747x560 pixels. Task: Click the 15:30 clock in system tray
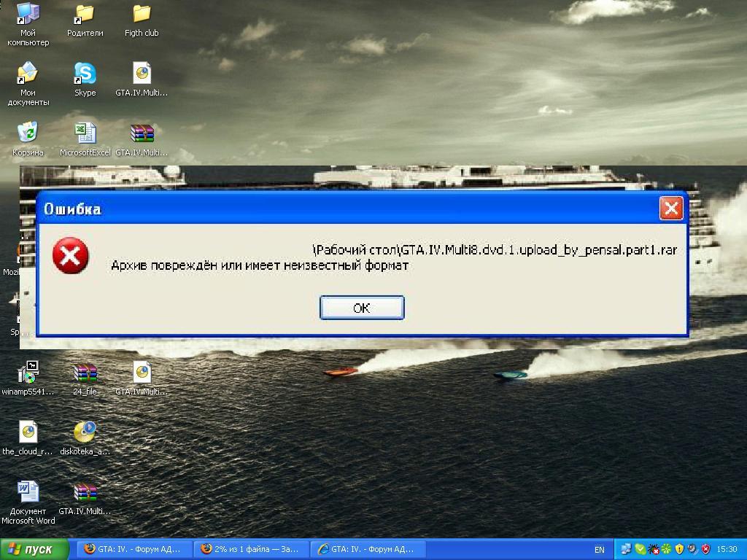click(727, 549)
